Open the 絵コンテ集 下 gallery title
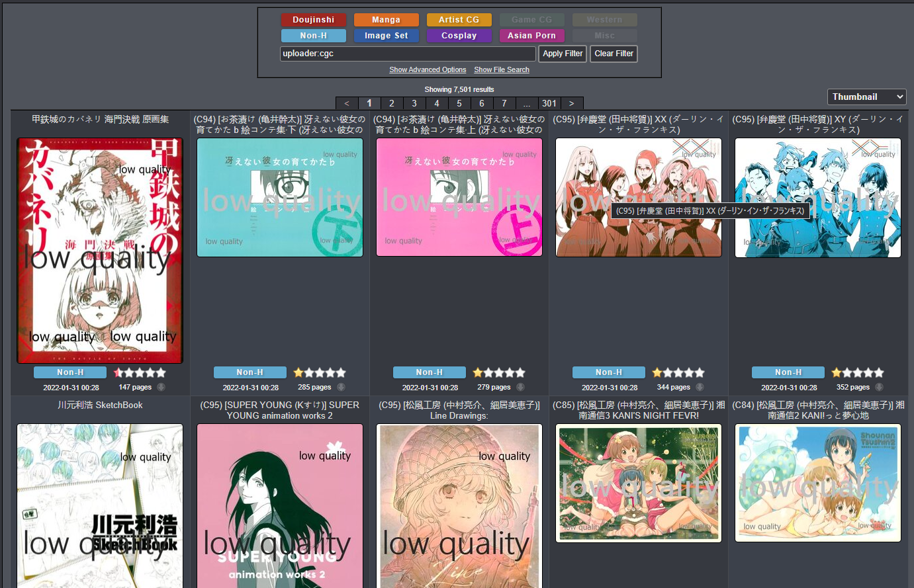The height and width of the screenshot is (588, 914). pyautogui.click(x=279, y=124)
